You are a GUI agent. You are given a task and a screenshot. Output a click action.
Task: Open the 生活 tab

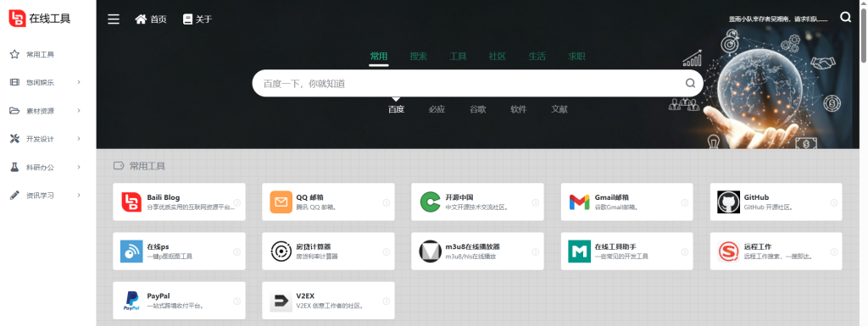[537, 57]
